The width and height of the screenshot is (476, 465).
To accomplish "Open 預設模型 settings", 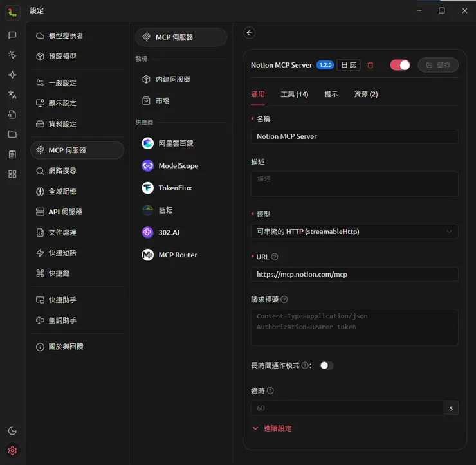I will [x=77, y=56].
